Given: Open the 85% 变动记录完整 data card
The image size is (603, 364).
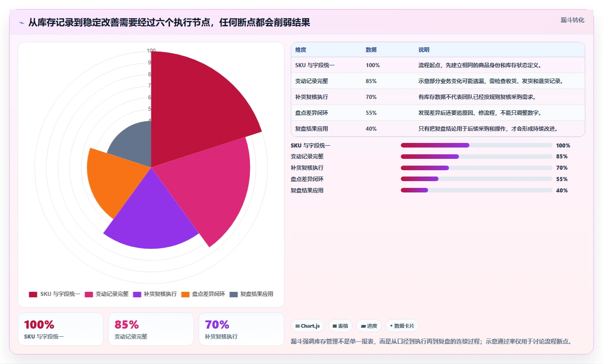Looking at the screenshot, I should point(151,329).
